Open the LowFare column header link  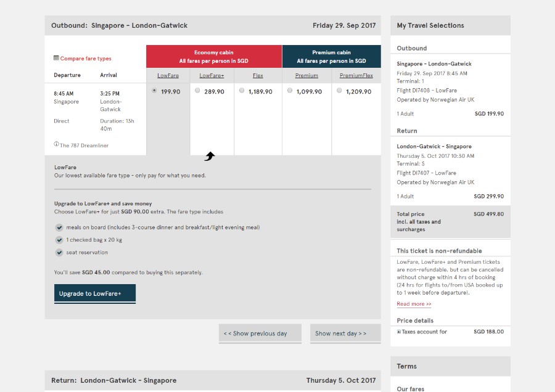[168, 75]
